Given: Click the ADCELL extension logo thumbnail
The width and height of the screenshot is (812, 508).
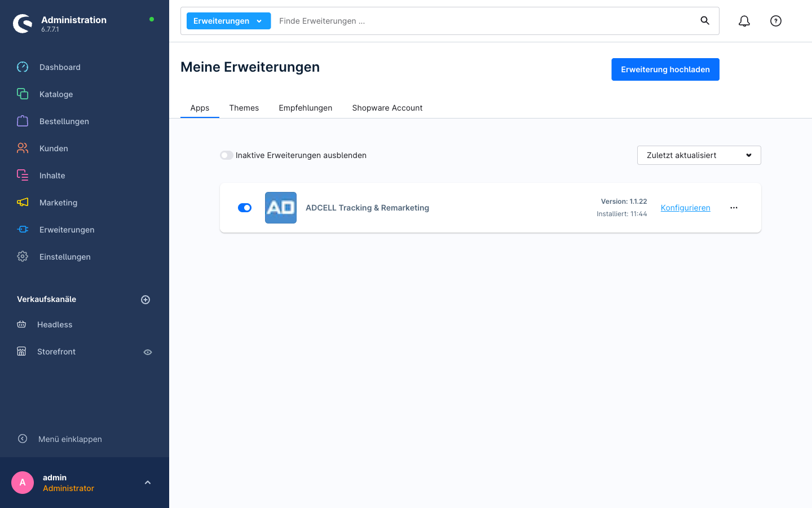Looking at the screenshot, I should pyautogui.click(x=281, y=208).
